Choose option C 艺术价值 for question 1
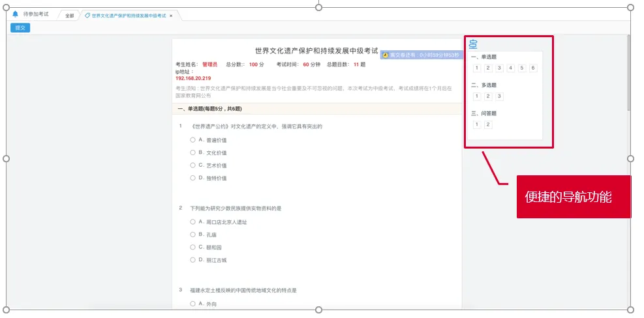The image size is (644, 318). click(193, 165)
